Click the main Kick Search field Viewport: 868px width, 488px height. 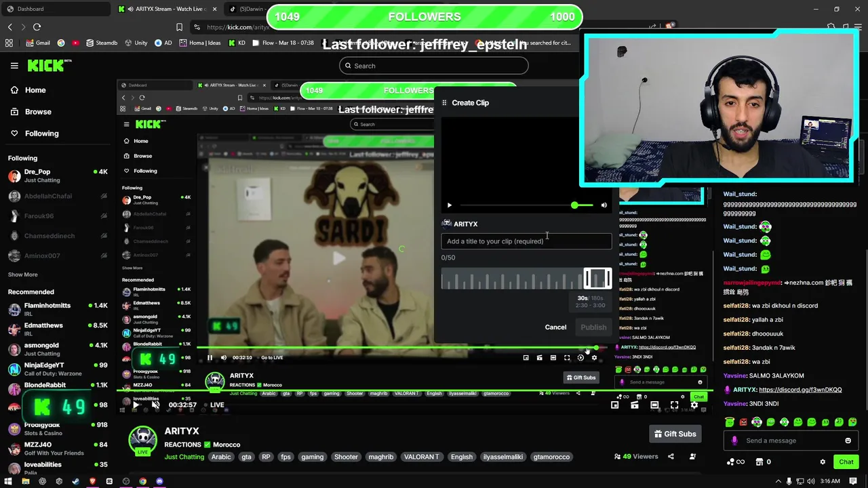(x=434, y=66)
